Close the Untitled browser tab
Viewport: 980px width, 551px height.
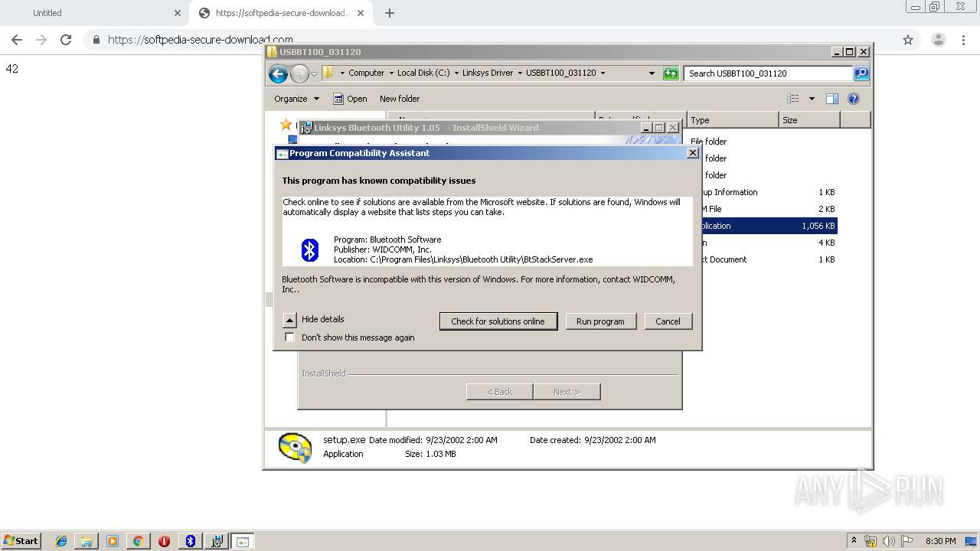pos(177,13)
